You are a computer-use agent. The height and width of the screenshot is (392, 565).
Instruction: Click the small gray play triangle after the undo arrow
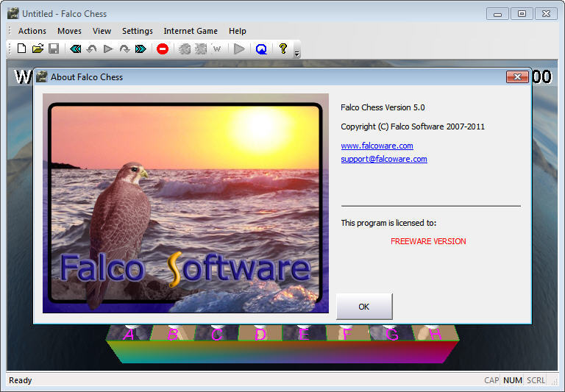[108, 49]
